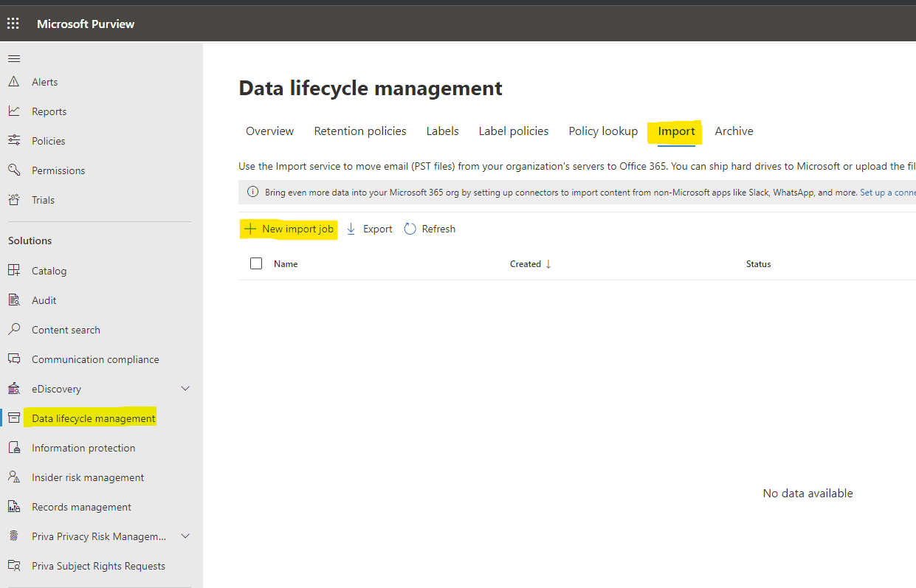Open Information protection in the sidebar
Image resolution: width=916 pixels, height=588 pixels.
coord(83,448)
